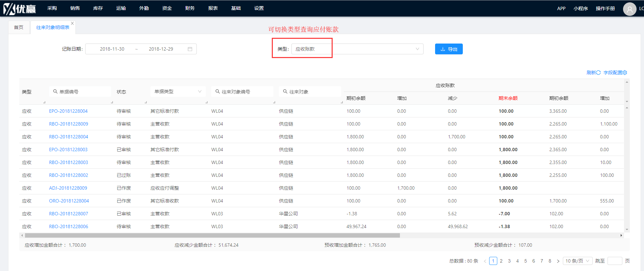The height and width of the screenshot is (271, 644).
Task: Open the 报表 menu
Action: (x=213, y=8)
